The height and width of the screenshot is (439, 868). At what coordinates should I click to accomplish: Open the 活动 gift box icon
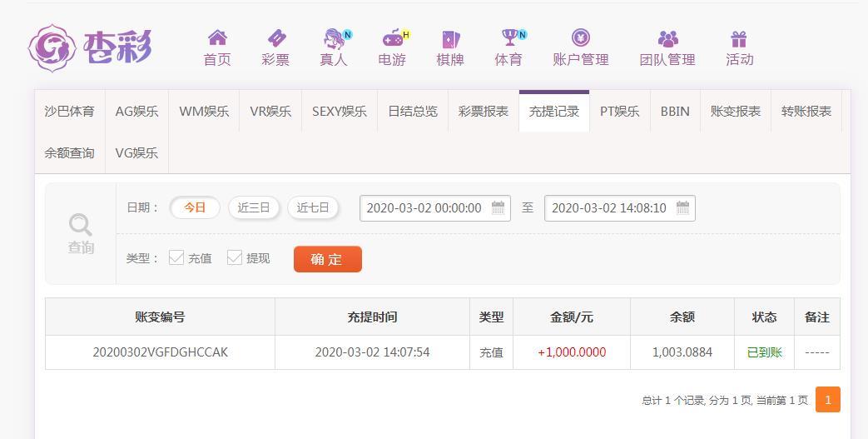tap(739, 39)
